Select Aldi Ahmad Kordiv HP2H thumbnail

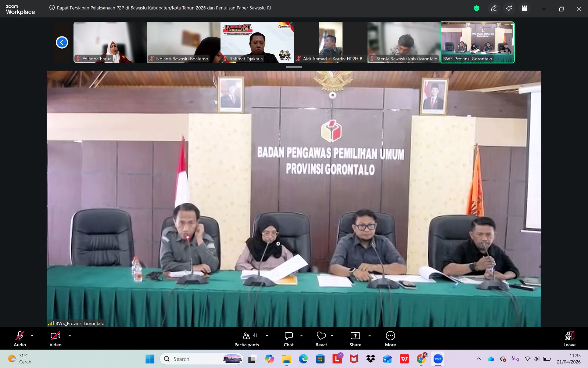click(331, 42)
